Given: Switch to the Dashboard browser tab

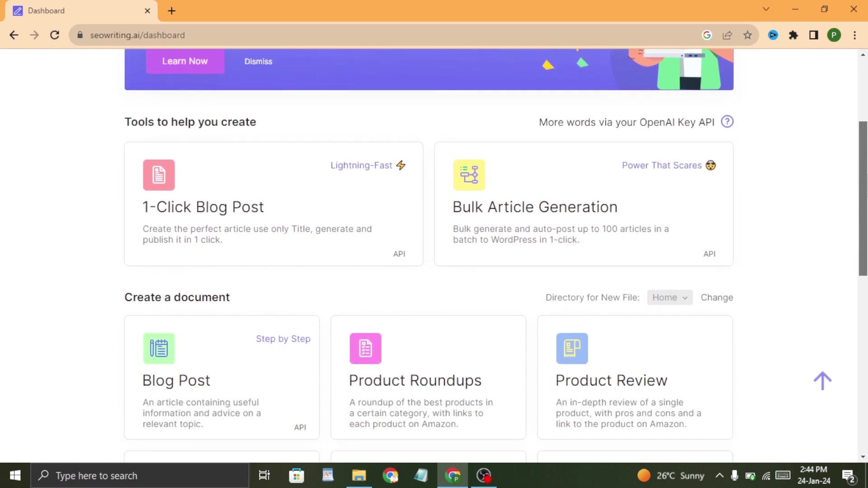Looking at the screenshot, I should [x=81, y=11].
